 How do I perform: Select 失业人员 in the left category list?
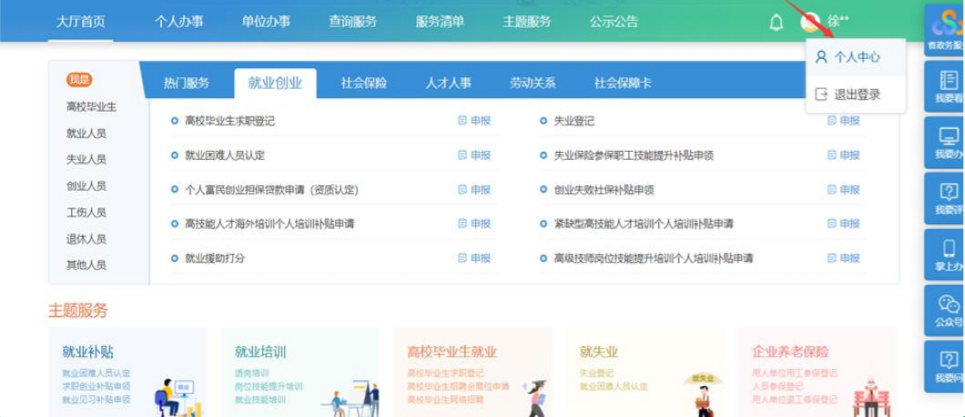coord(86,159)
